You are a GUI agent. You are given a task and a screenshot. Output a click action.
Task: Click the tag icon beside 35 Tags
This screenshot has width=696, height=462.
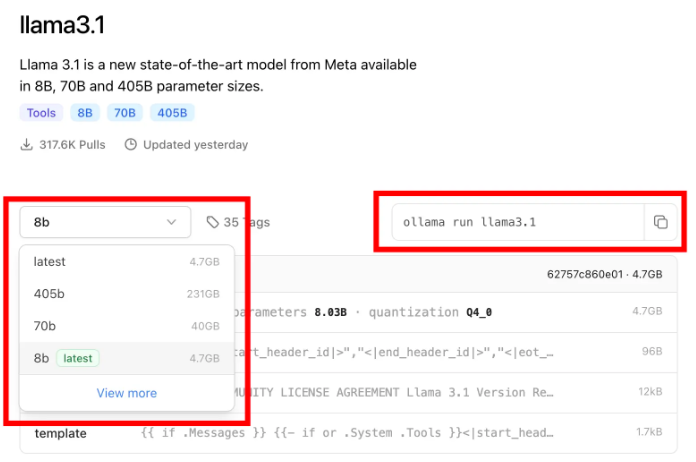point(213,222)
